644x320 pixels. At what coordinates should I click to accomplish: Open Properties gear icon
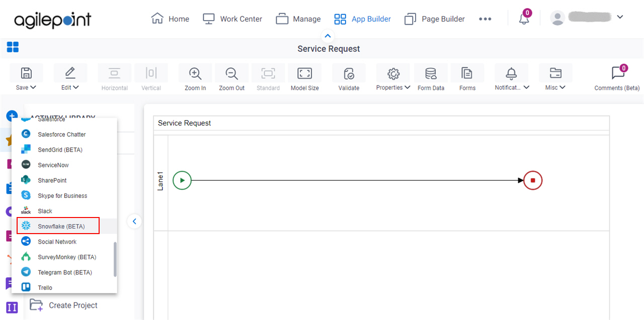point(393,73)
